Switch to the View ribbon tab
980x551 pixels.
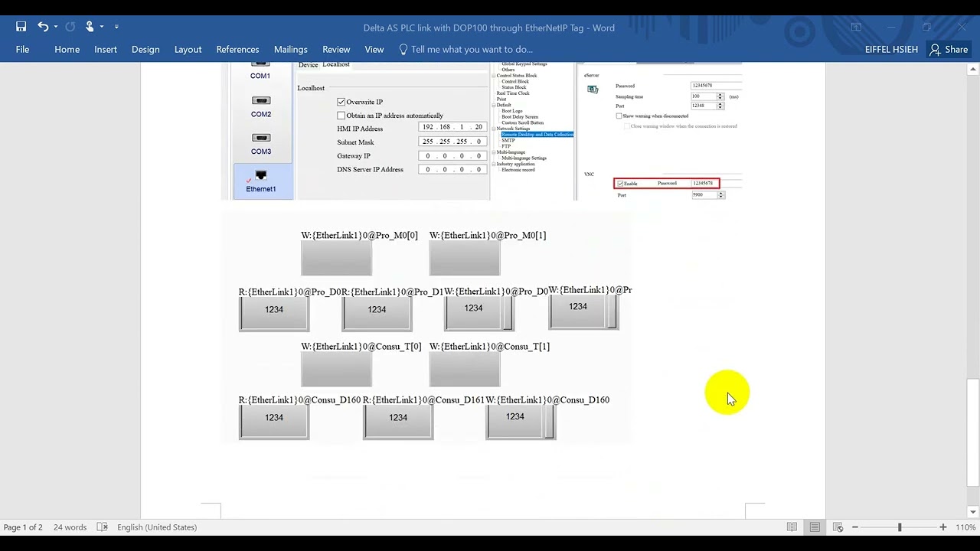[x=374, y=49]
